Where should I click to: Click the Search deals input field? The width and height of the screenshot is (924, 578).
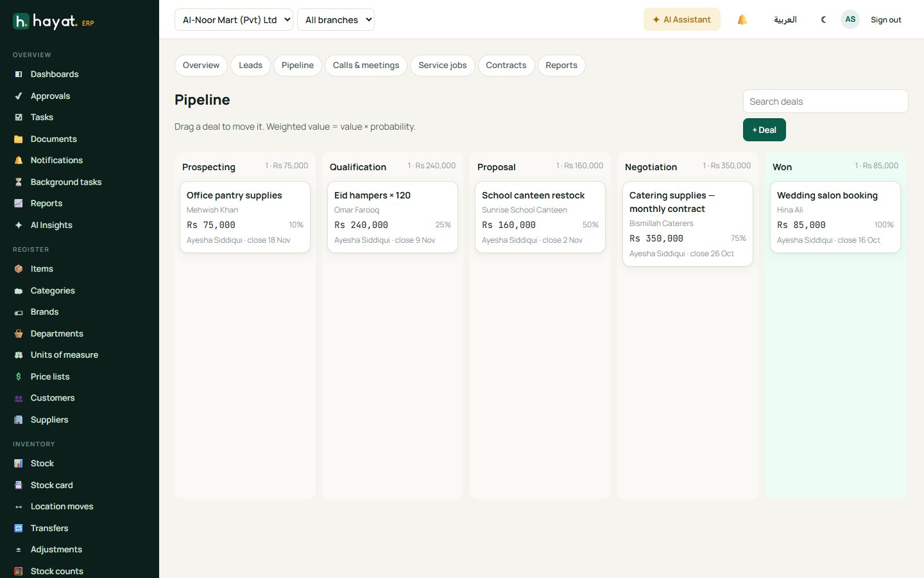click(825, 101)
